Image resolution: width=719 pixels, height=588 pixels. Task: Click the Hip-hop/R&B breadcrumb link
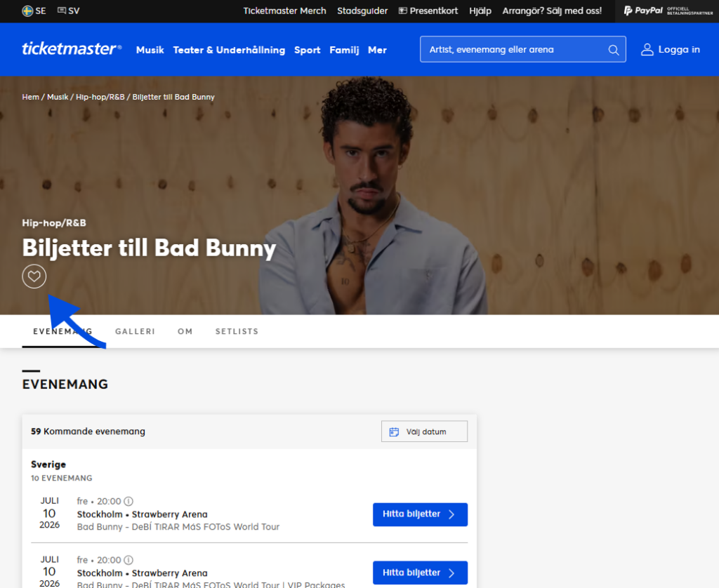click(x=100, y=97)
